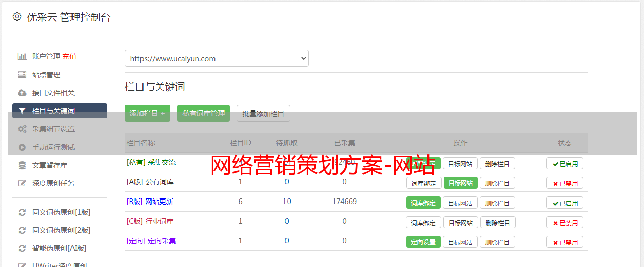Open the [A版] 公有词库 column
The image size is (644, 267).
pyautogui.click(x=150, y=182)
